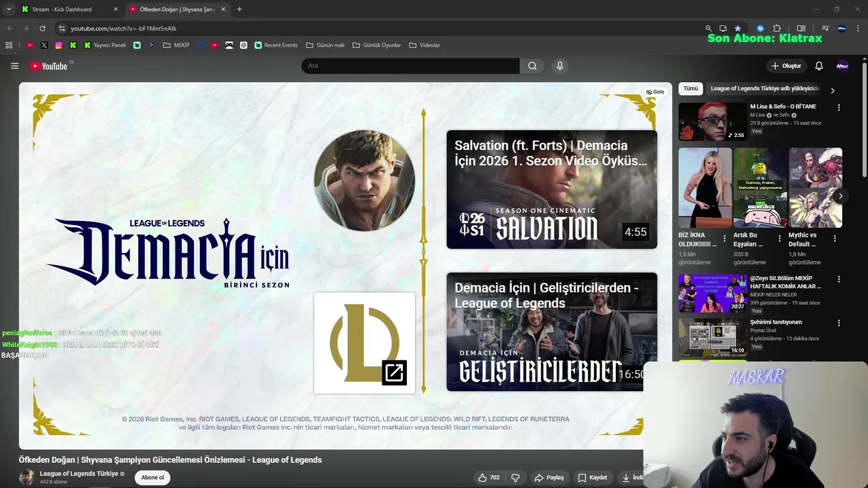Play the Salvation (ft. Forts) end-screen video
This screenshot has height=488, width=868.
click(x=551, y=190)
